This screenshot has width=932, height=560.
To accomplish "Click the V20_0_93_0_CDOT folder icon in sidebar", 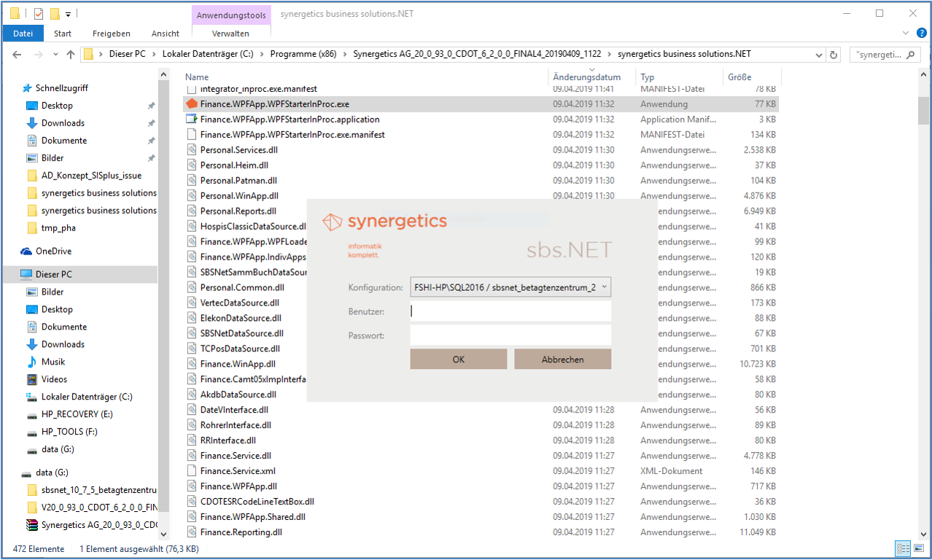I will [x=32, y=507].
